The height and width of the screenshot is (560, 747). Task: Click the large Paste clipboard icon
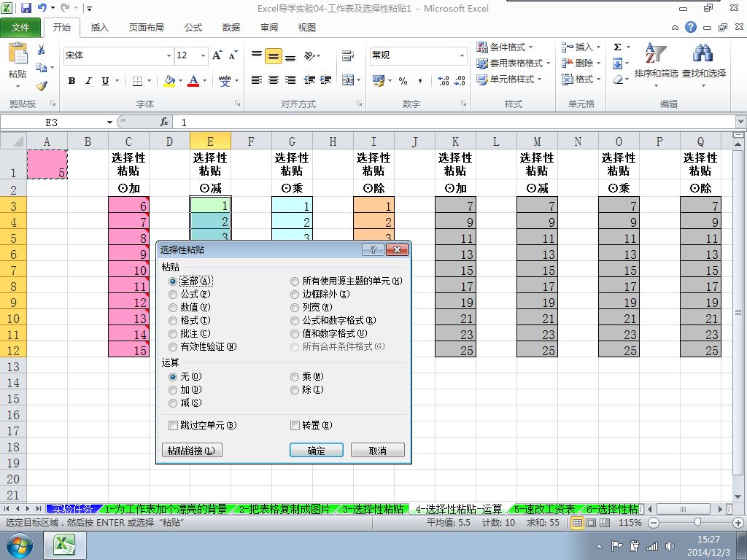pyautogui.click(x=18, y=53)
